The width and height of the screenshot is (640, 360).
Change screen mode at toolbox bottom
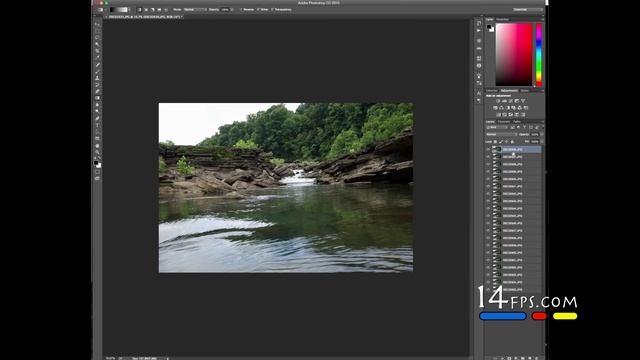[97, 178]
